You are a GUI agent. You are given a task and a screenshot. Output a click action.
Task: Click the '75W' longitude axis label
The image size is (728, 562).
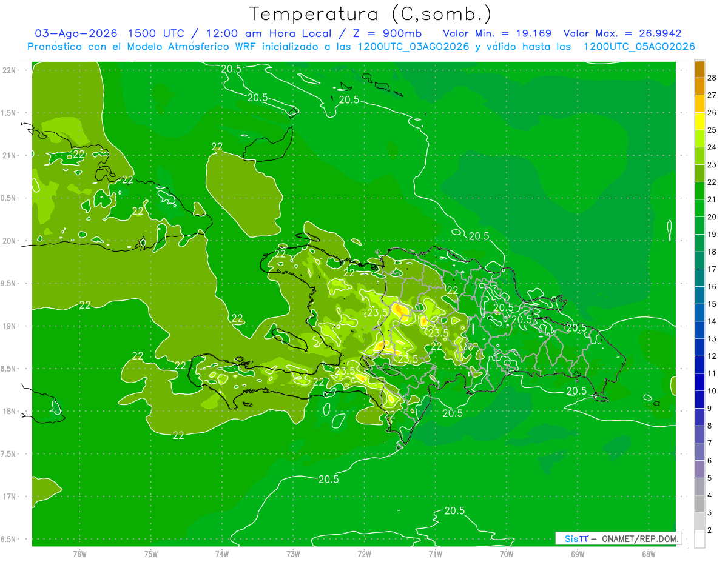pos(151,554)
